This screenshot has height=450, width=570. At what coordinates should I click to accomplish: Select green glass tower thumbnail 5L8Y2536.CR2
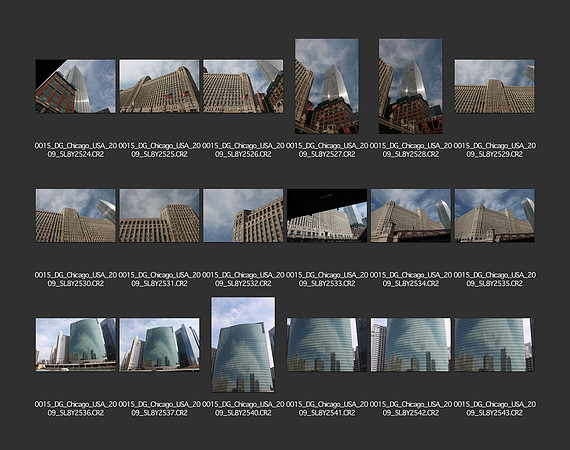76,345
